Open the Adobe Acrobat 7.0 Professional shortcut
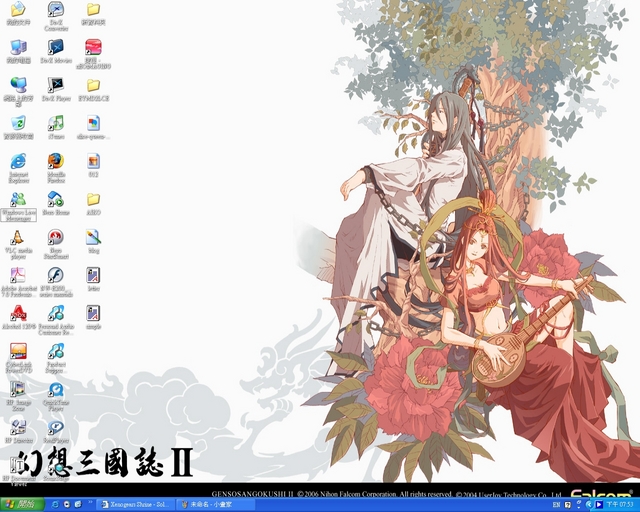This screenshot has height=512, width=640. tap(18, 275)
